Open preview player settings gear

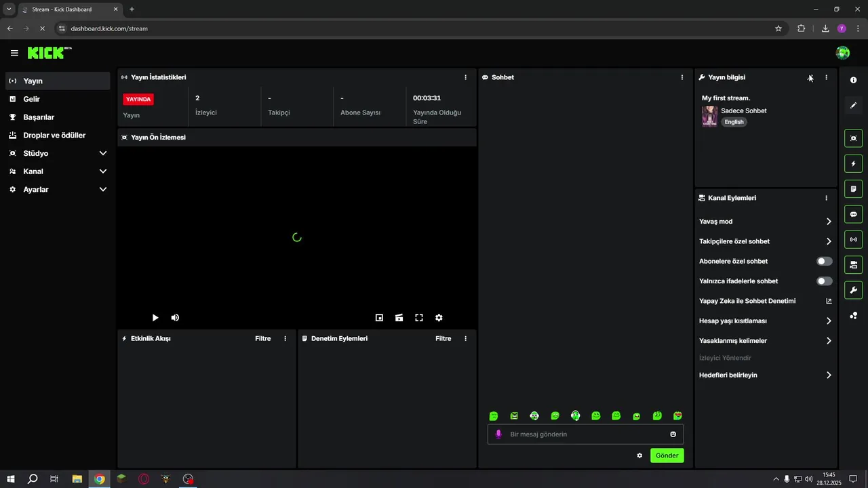click(439, 317)
